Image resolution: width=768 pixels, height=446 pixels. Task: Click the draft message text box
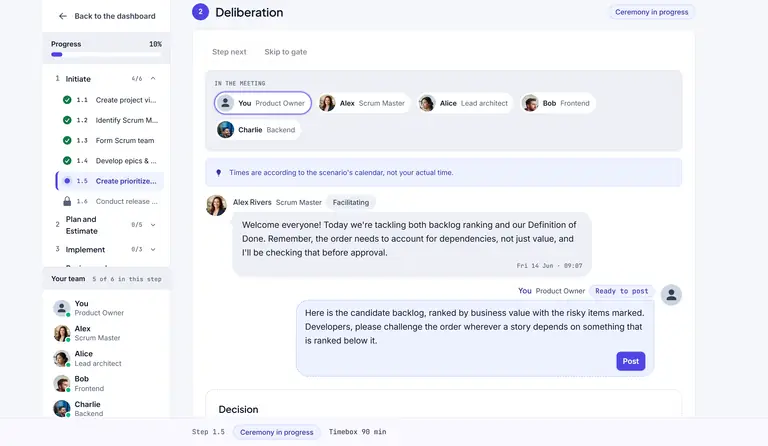pyautogui.click(x=475, y=338)
